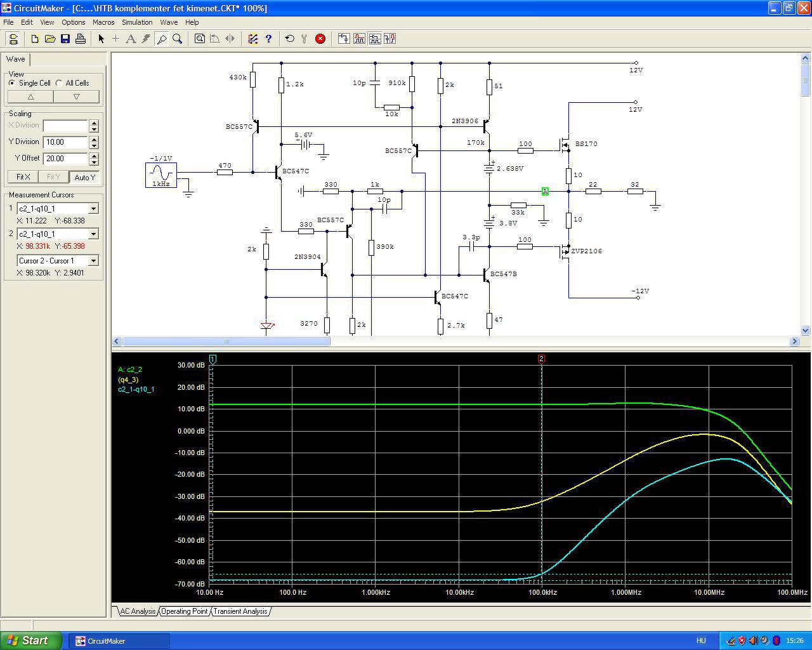Select the Arrow pointer tool
The image size is (812, 650).
[x=101, y=39]
